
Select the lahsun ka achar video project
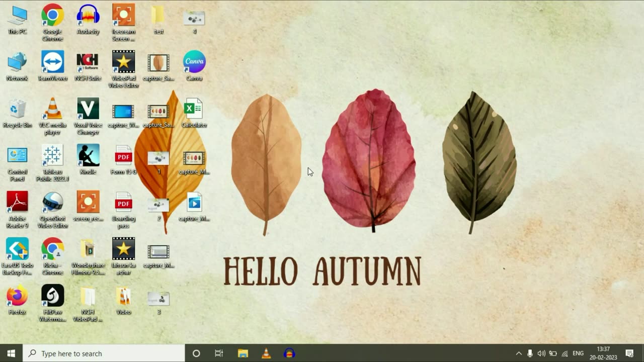[123, 256]
